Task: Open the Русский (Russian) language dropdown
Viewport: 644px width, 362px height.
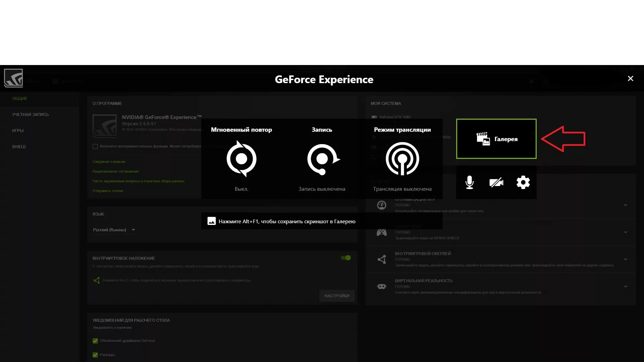Action: pos(114,230)
